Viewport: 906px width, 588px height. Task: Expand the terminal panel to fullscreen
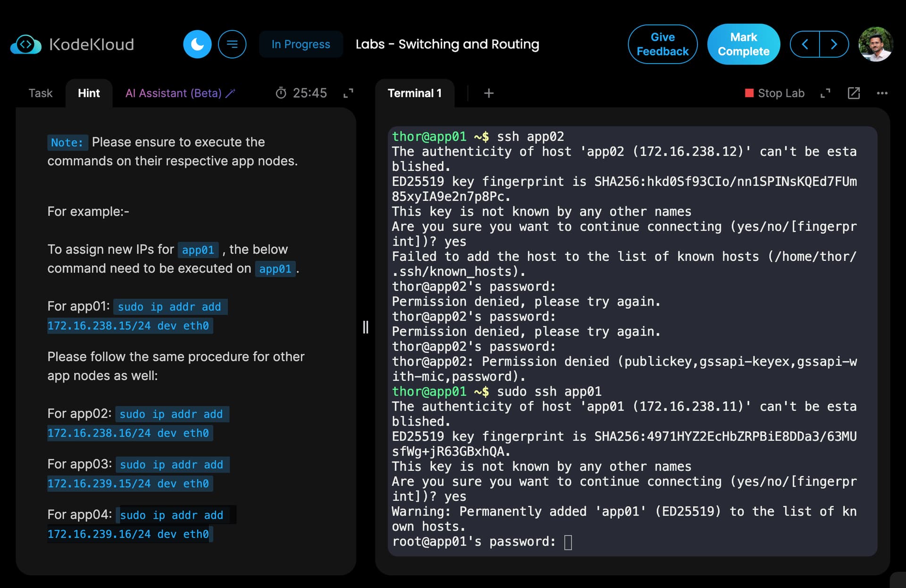coord(825,93)
